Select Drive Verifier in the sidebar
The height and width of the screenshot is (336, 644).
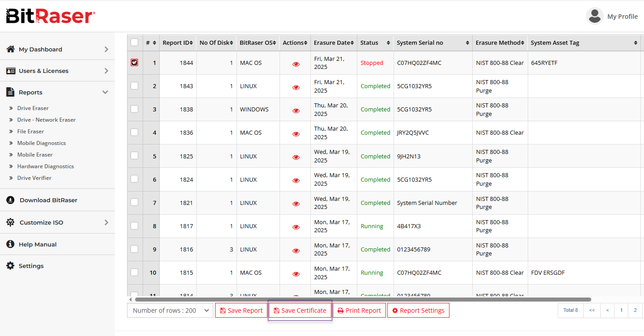pos(34,178)
